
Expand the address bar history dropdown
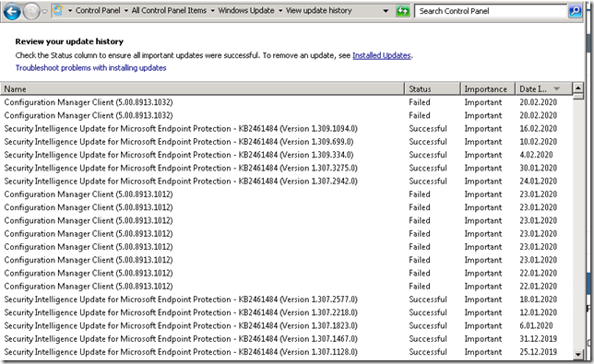click(386, 11)
